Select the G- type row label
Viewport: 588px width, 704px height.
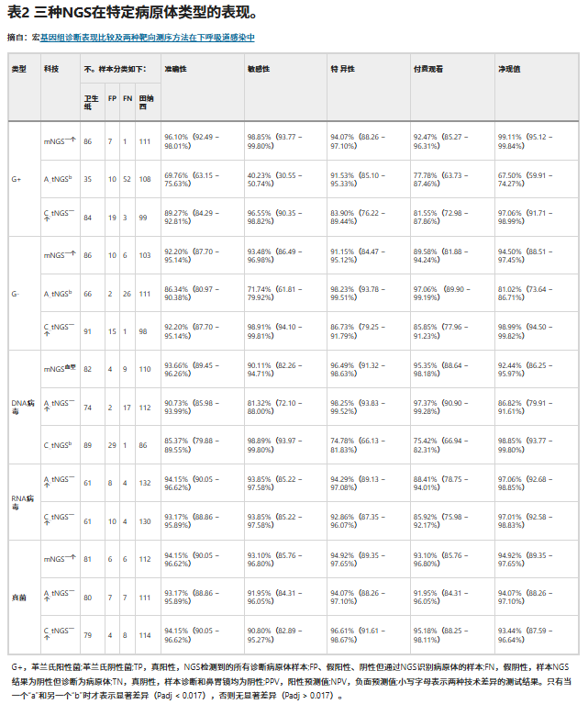tap(16, 294)
